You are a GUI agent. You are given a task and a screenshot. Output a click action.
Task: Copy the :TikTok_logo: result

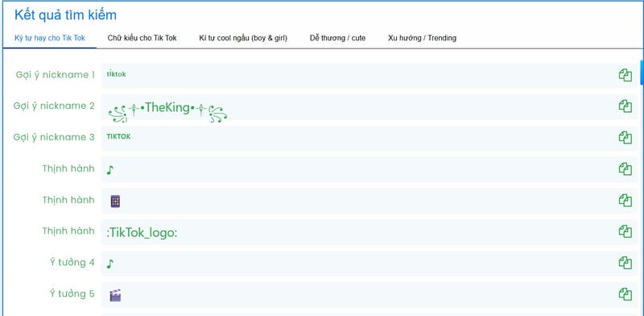(625, 231)
